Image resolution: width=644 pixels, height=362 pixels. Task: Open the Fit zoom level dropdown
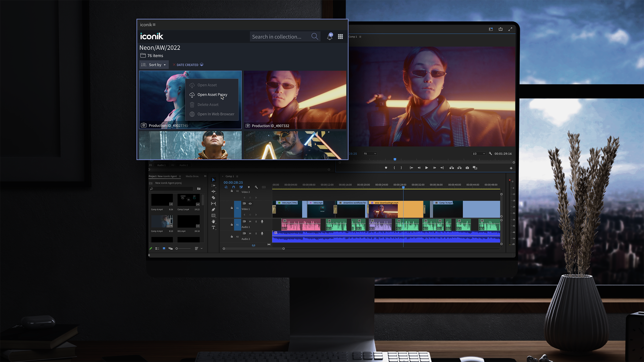[370, 154]
